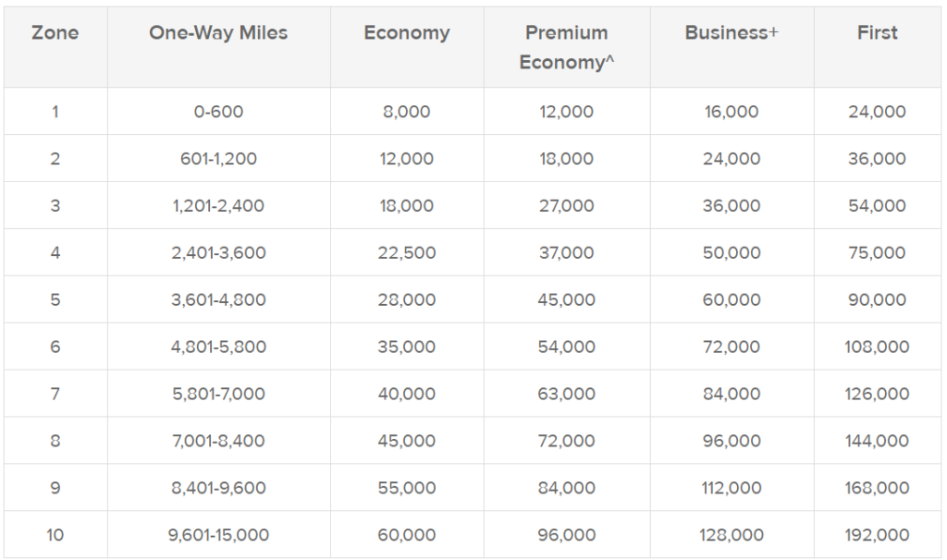Click the 96,000 Business+ value in zone 8
This screenshot has width=947, height=560.
tap(732, 441)
